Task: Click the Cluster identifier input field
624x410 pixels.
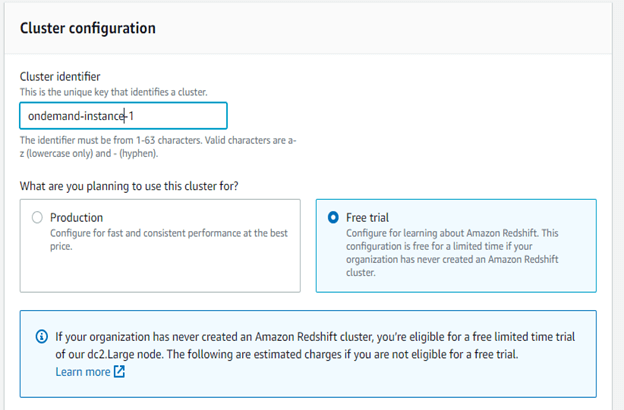Action: pos(123,116)
